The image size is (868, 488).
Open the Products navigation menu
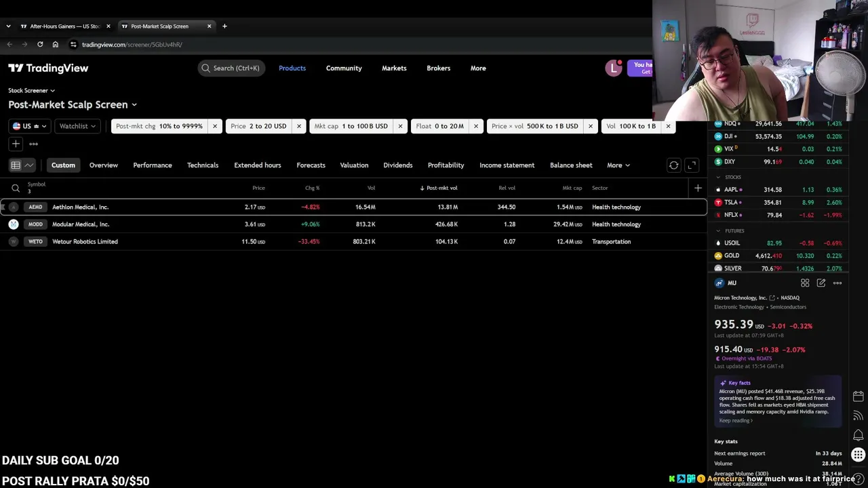pos(292,68)
